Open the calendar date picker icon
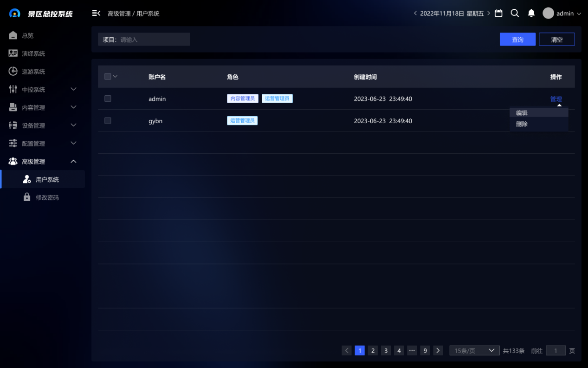Image resolution: width=588 pixels, height=368 pixels. pyautogui.click(x=498, y=13)
